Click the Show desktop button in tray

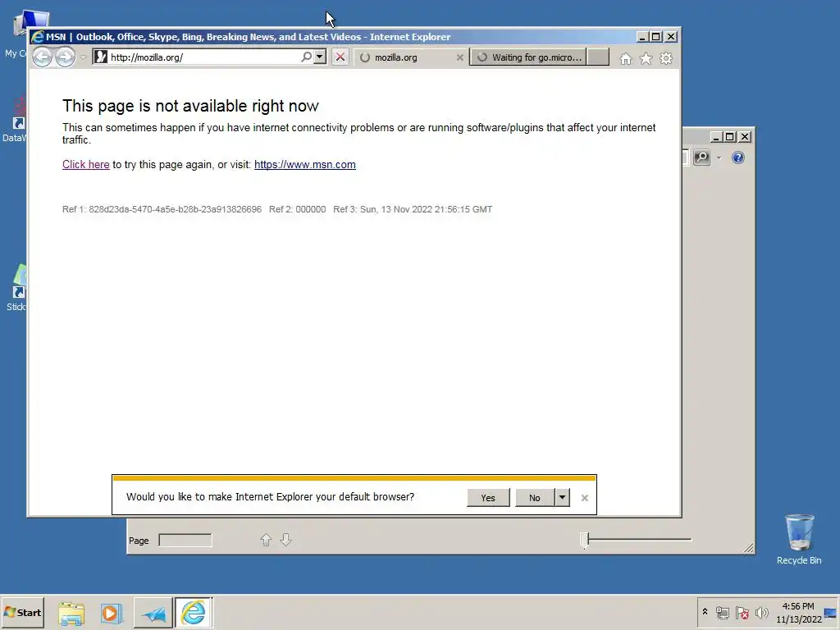click(x=830, y=612)
